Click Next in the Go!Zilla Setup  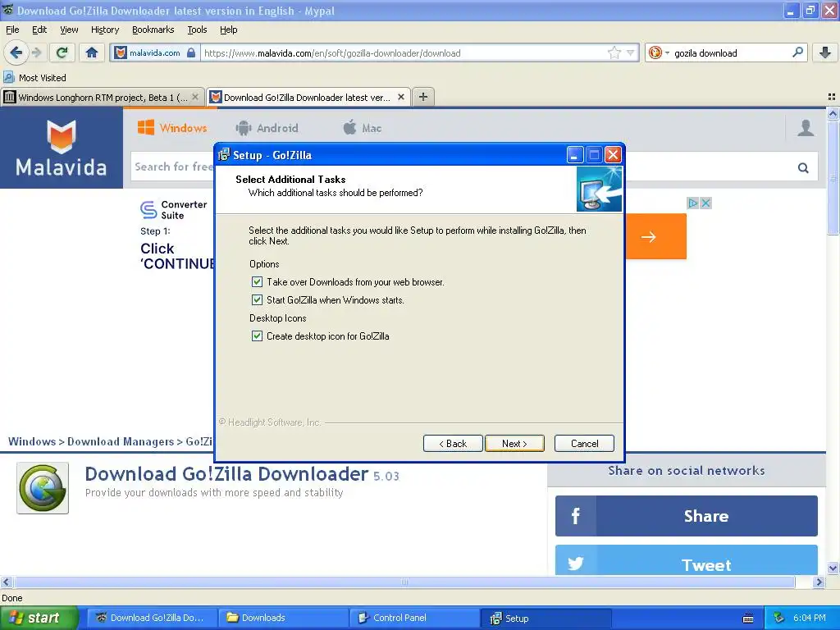tap(514, 444)
